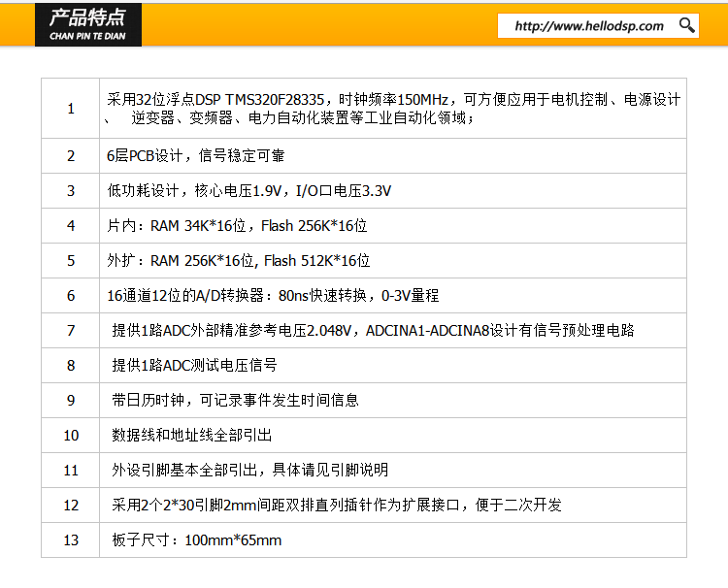Click the 外扩 RAM 256K*16位 row
The width and height of the screenshot is (728, 588).
(238, 261)
